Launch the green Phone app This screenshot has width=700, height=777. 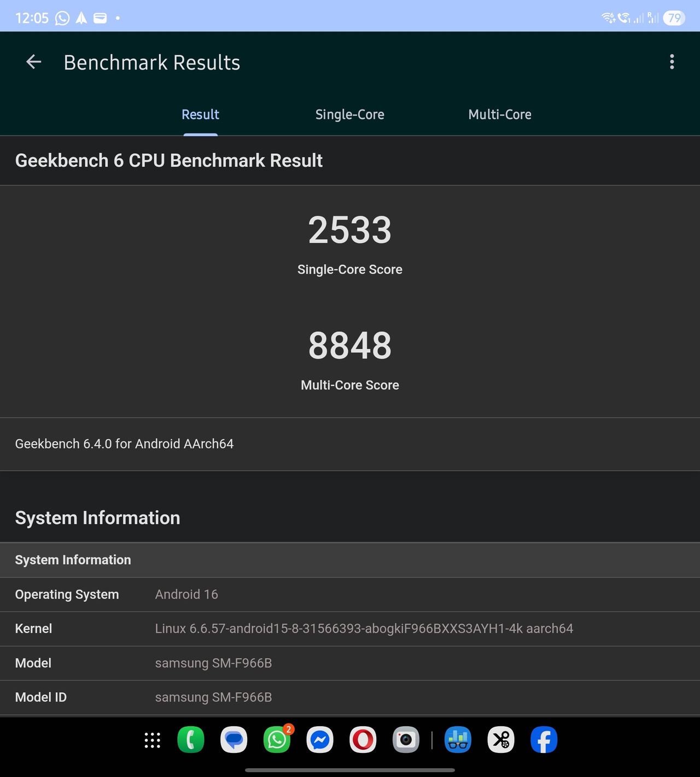click(191, 740)
